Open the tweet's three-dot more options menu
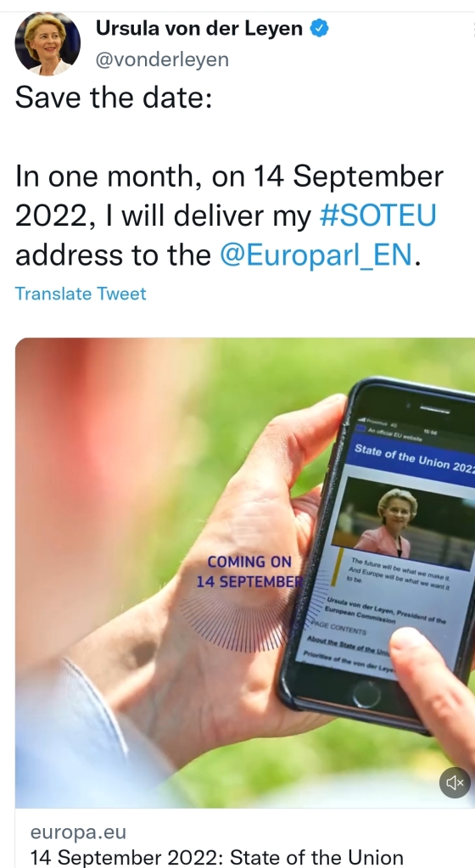The width and height of the screenshot is (475, 868). [472, 29]
